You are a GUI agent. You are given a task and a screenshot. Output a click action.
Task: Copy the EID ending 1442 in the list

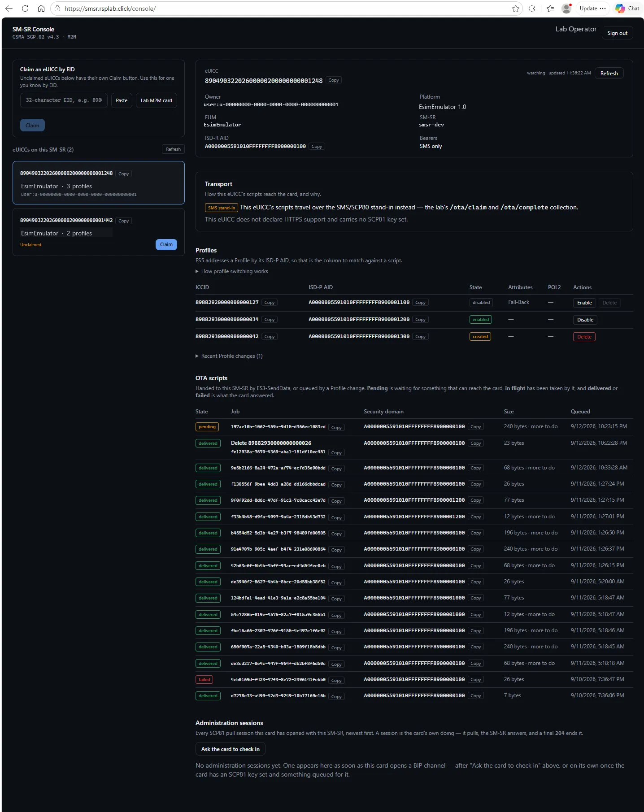pyautogui.click(x=124, y=221)
